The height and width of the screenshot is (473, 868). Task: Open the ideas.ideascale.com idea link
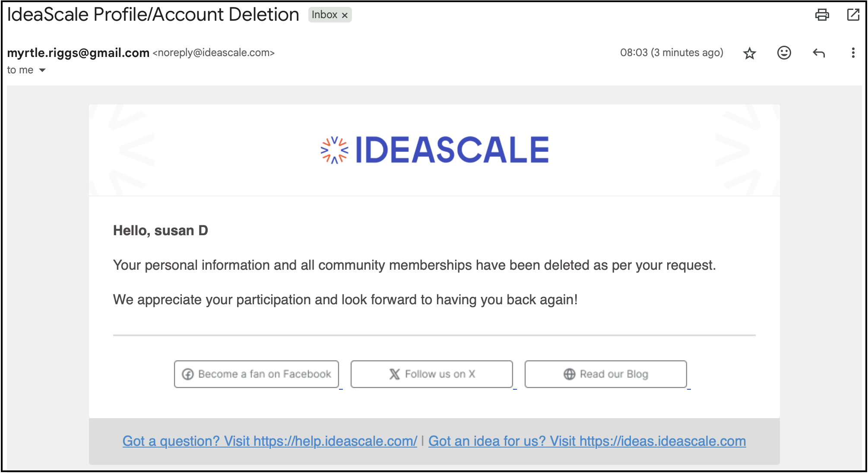pyautogui.click(x=587, y=441)
